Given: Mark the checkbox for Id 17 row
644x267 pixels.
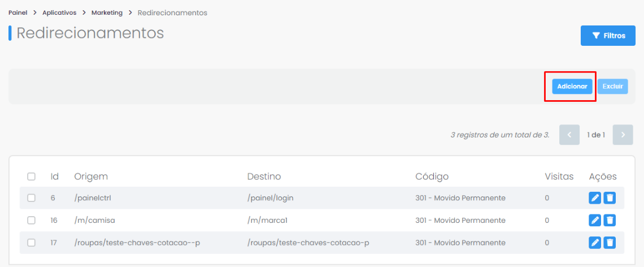Looking at the screenshot, I should click(31, 243).
